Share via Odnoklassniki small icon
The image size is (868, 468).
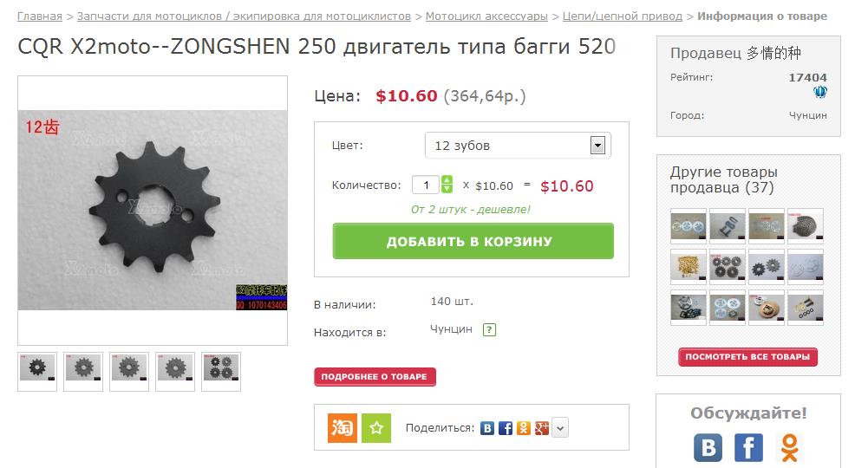[523, 427]
